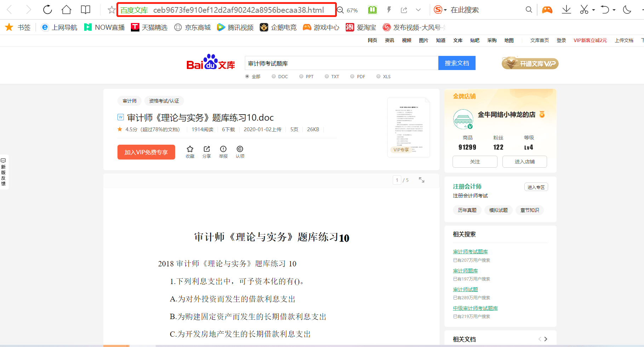The height and width of the screenshot is (347, 644).
Task: Go to browser home page icon
Action: click(66, 10)
